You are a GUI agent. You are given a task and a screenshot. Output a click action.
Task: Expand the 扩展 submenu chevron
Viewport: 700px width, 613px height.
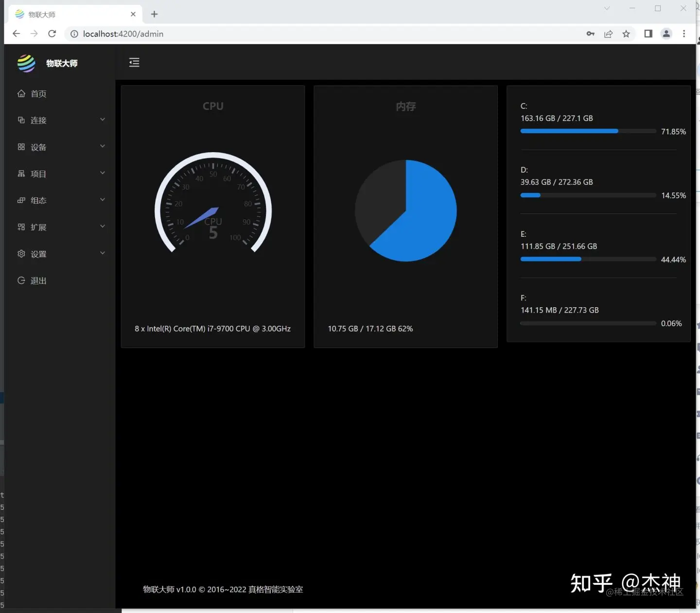click(x=103, y=227)
